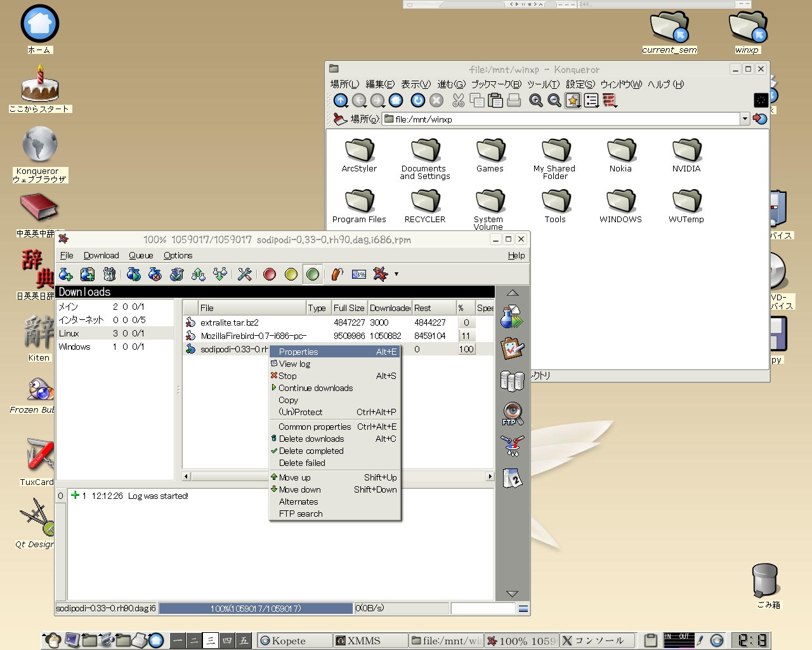812x650 pixels.
Task: Click the add new download flask icon
Action: [66, 274]
